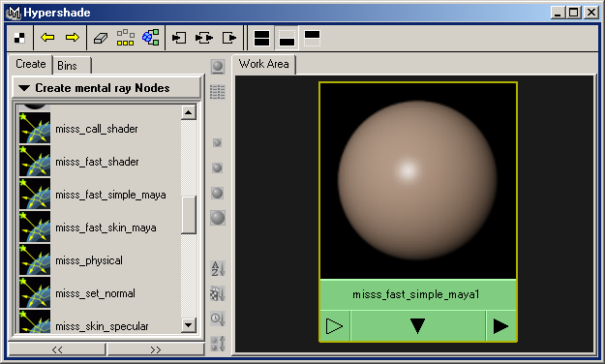
Task: Sort by type icon
Action: pos(218,293)
